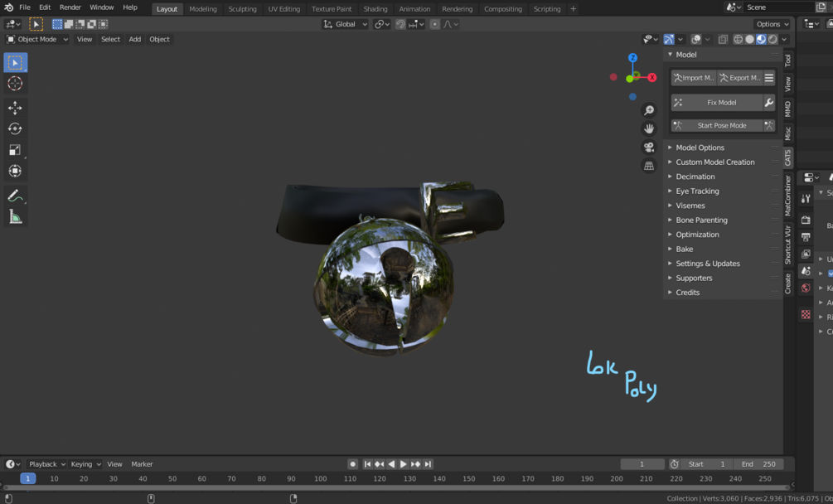Select the Move tool
This screenshot has width=833, height=504.
[x=15, y=108]
